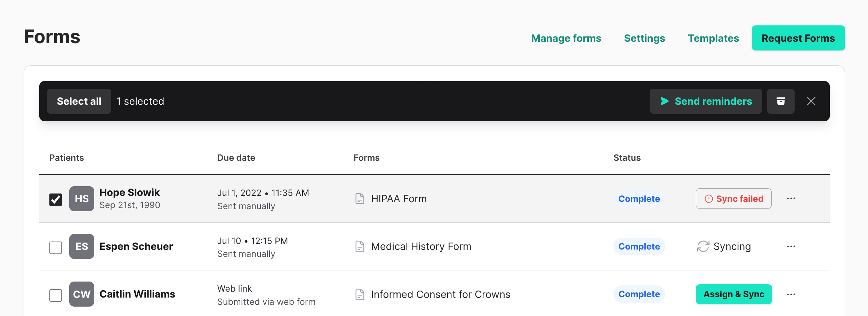
Task: Go to the Templates page
Action: 713,38
